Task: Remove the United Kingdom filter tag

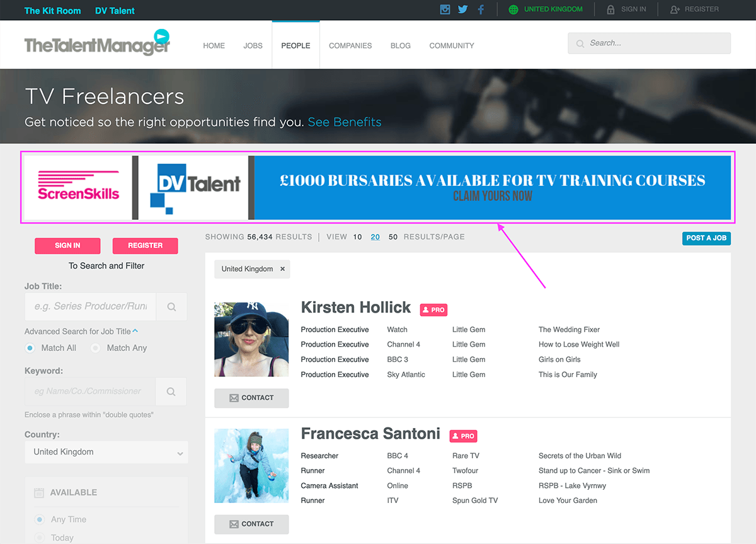Action: [x=282, y=269]
